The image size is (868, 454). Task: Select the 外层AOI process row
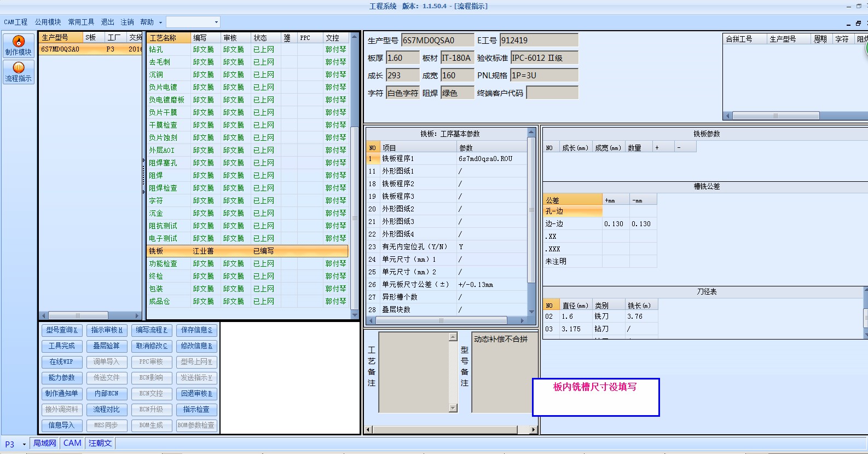tap(248, 150)
